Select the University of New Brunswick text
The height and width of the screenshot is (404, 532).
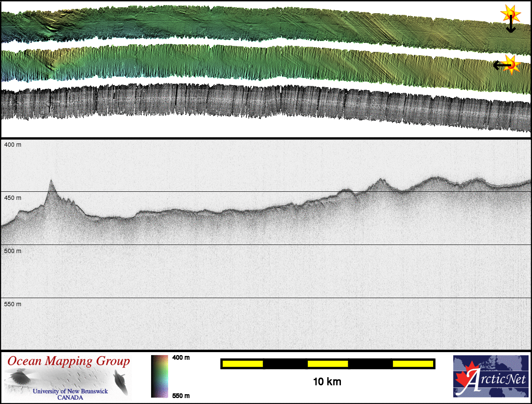[70, 391]
